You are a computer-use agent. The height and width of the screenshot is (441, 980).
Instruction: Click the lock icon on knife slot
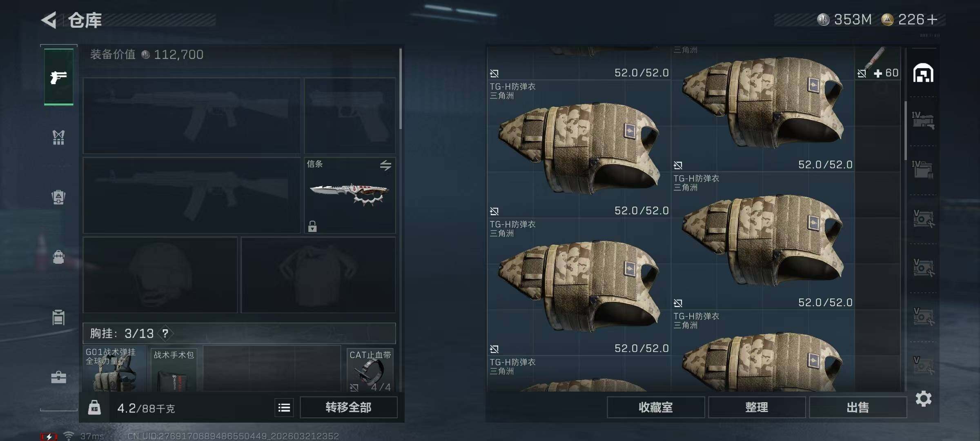(x=312, y=226)
